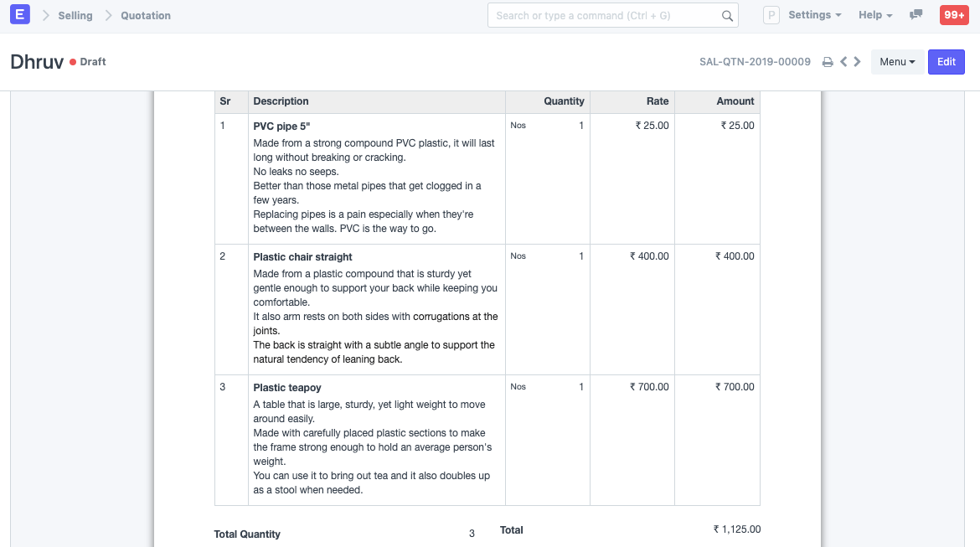Expand the Menu dropdown
This screenshot has width=980, height=547.
[x=897, y=61]
